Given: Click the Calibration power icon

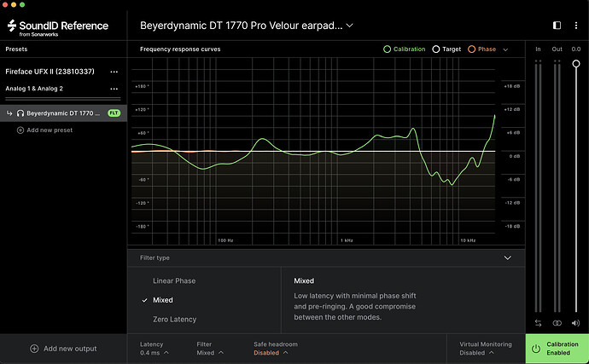Looking at the screenshot, I should 536,349.
